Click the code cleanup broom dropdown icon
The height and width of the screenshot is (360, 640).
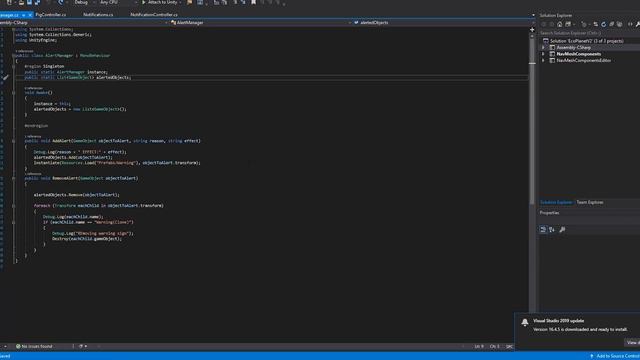(82, 346)
